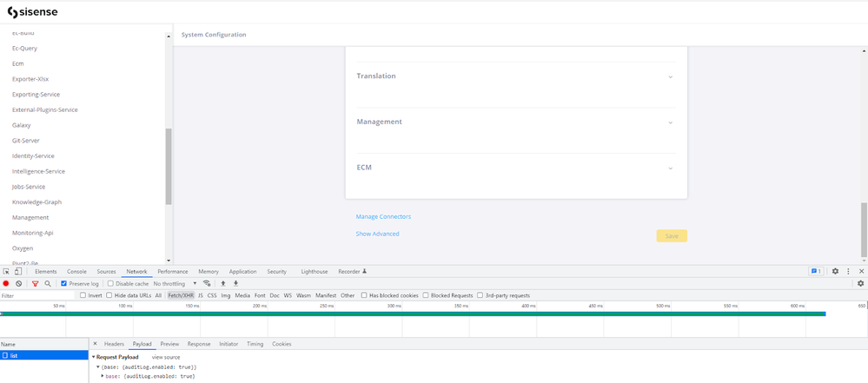The image size is (868, 383).
Task: Check the Hide data URLs option
Action: click(109, 295)
